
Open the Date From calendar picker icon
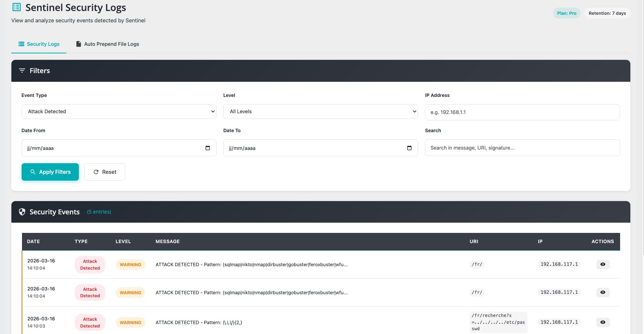coord(207,148)
